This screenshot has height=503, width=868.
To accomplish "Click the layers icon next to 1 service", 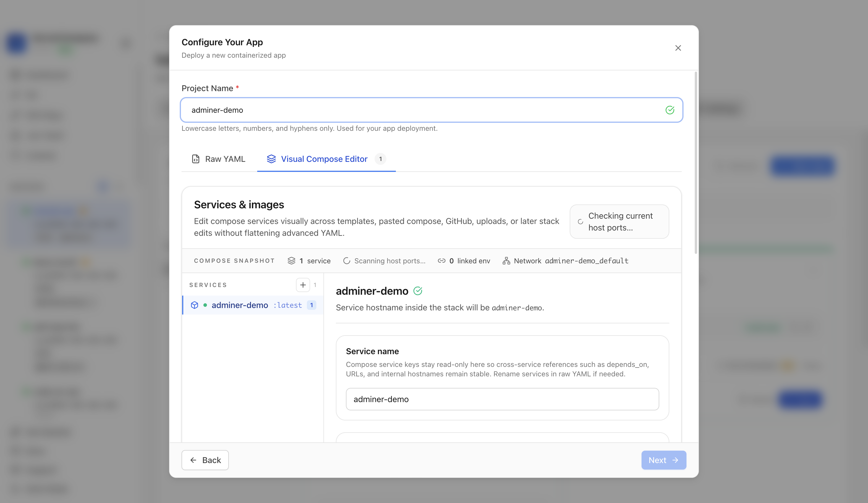I will click(x=292, y=261).
